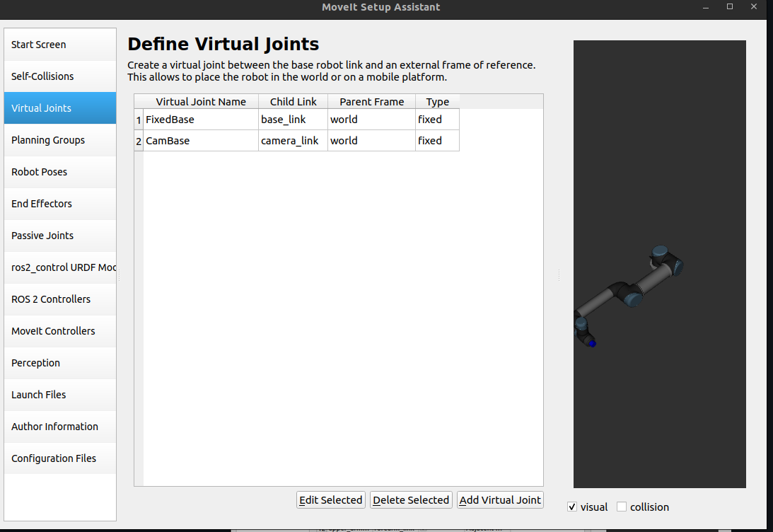Screen dimensions: 773x532
Task: Select Planning Groups in sidebar
Action: click(60, 140)
